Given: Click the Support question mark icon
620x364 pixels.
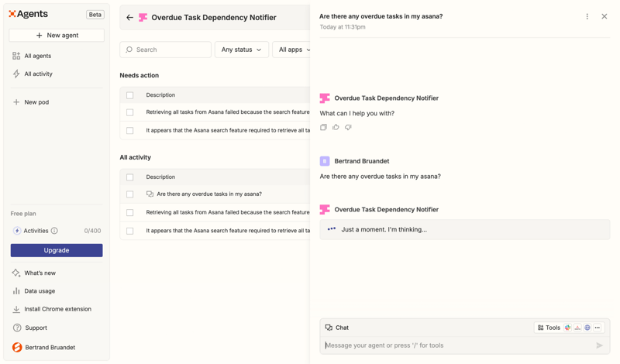Looking at the screenshot, I should click(17, 328).
